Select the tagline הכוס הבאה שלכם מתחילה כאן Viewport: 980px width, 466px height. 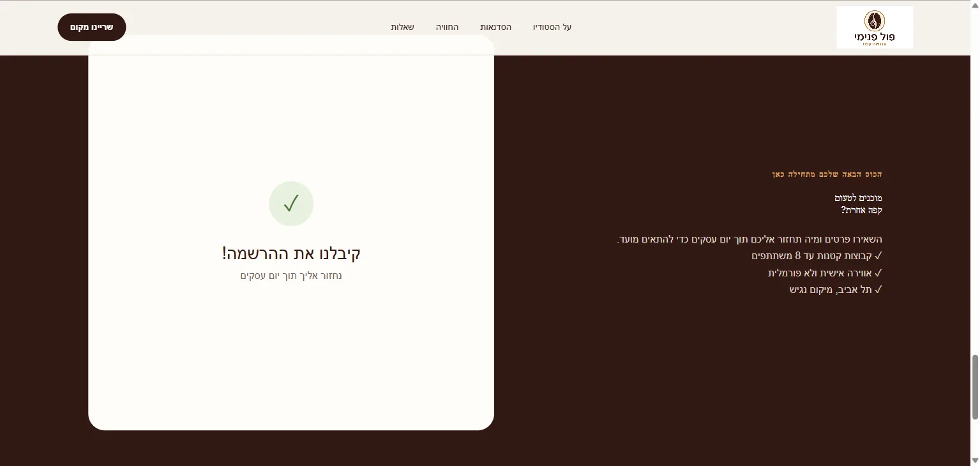click(827, 174)
